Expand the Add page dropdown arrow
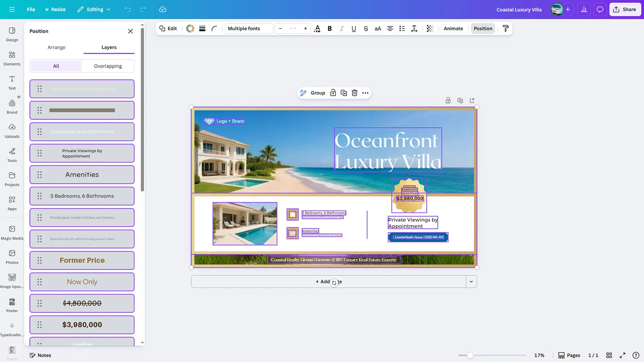Screen dimensions: 644x362 471,282
